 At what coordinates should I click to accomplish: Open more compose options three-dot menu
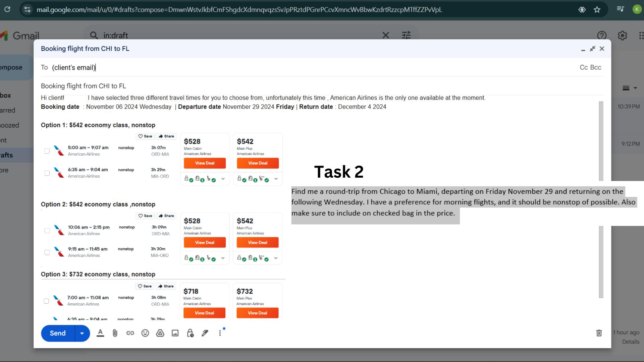tap(220, 333)
